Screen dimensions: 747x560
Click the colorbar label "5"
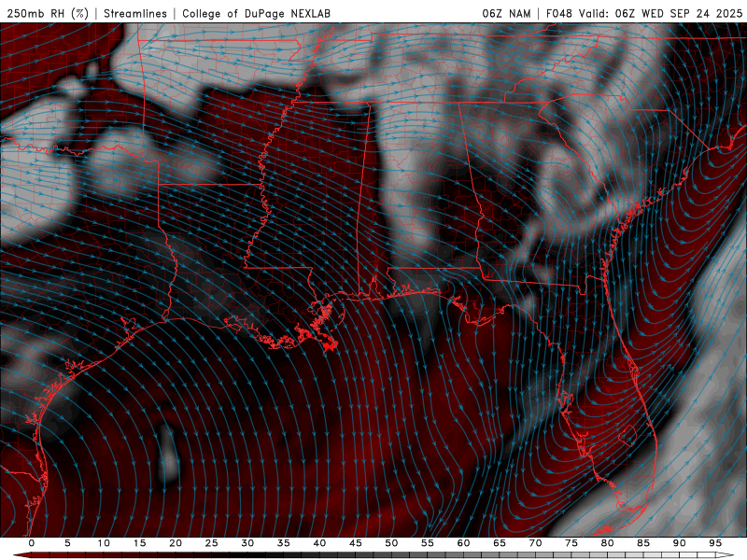(67, 543)
